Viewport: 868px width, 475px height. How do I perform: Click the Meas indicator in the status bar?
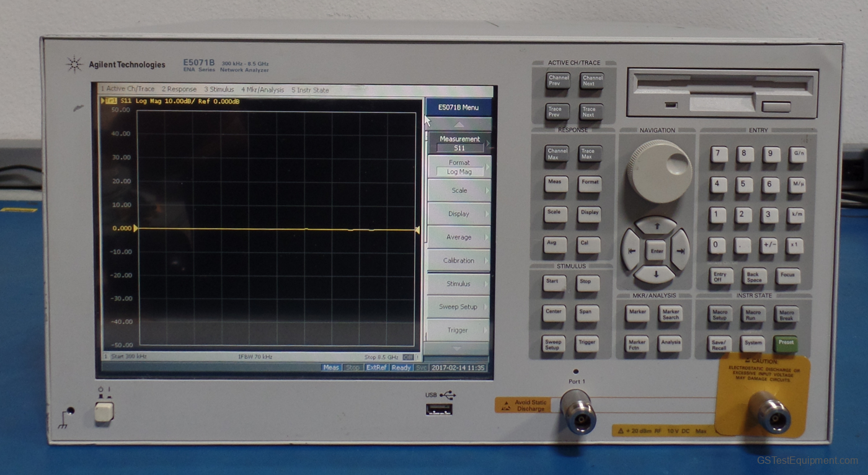coord(331,368)
